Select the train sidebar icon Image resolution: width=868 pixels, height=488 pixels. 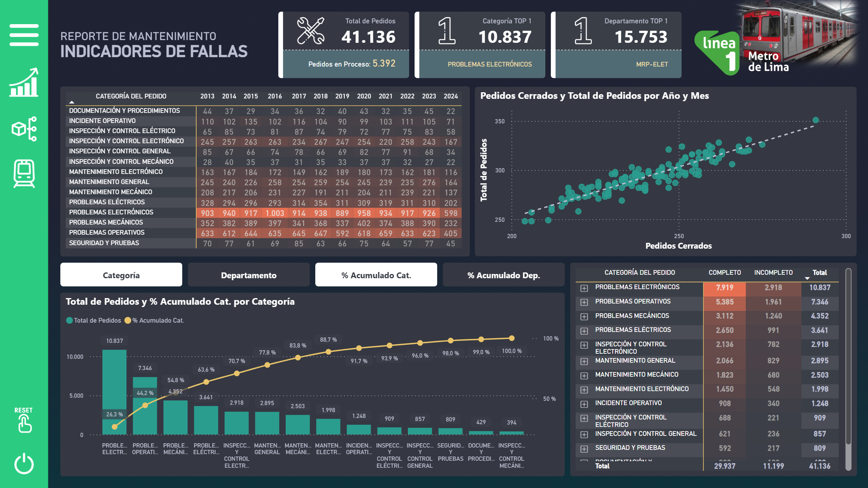(24, 174)
